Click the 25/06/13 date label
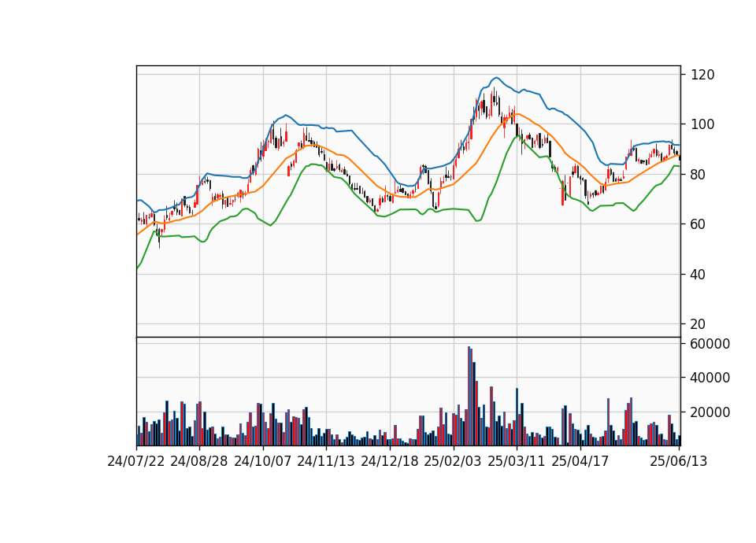The height and width of the screenshot is (543, 756). click(678, 462)
